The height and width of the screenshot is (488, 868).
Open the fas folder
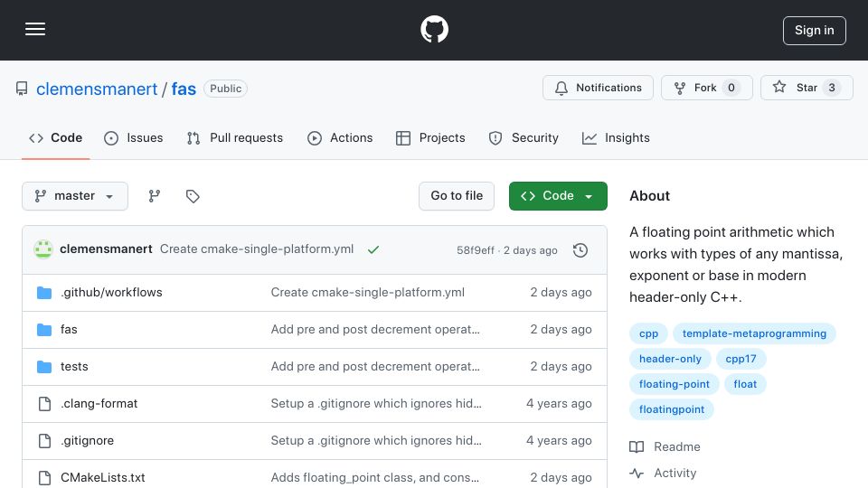pyautogui.click(x=69, y=329)
